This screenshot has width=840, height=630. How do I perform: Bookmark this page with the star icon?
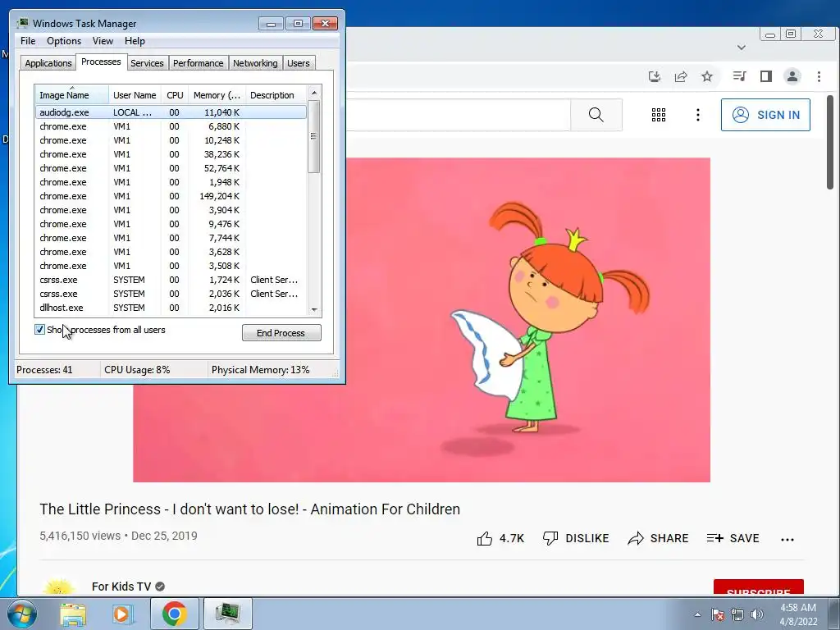pos(707,76)
